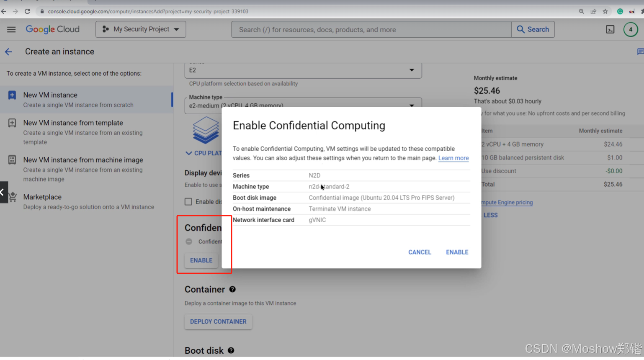Click the Container help question mark icon
The image size is (644, 360).
(232, 289)
